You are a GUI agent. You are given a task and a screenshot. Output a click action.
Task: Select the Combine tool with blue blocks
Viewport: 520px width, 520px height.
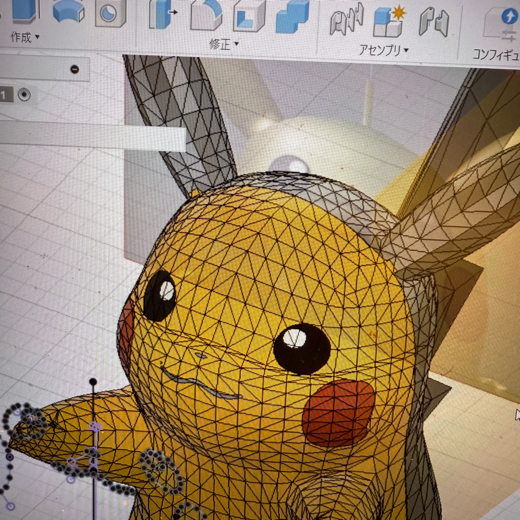[292, 17]
